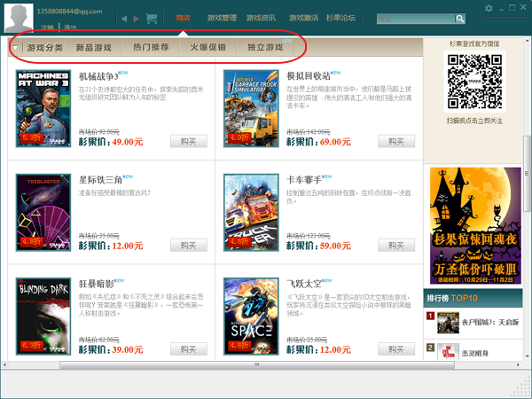Viewport: 532px width, 399px height.
Task: Open the 游戏激活 tab
Action: coord(303,18)
